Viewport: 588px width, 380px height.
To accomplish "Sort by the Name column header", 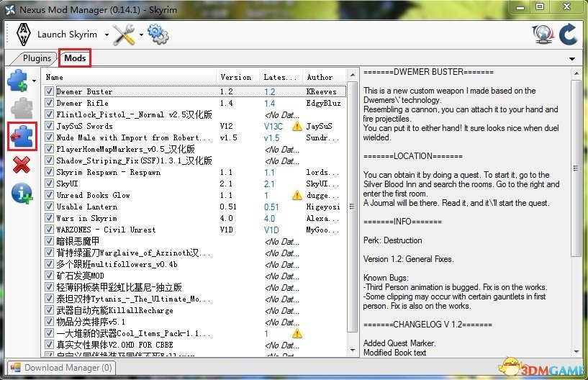I will tap(129, 77).
